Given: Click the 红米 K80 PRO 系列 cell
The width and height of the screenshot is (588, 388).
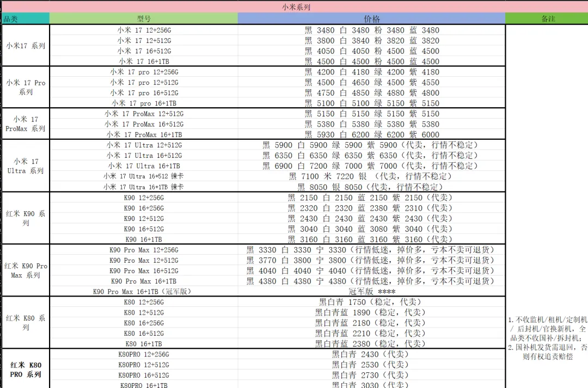Looking at the screenshot, I should [26, 369].
